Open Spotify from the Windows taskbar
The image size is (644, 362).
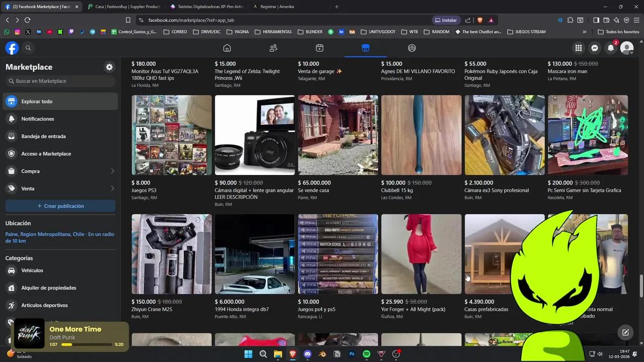click(366, 354)
